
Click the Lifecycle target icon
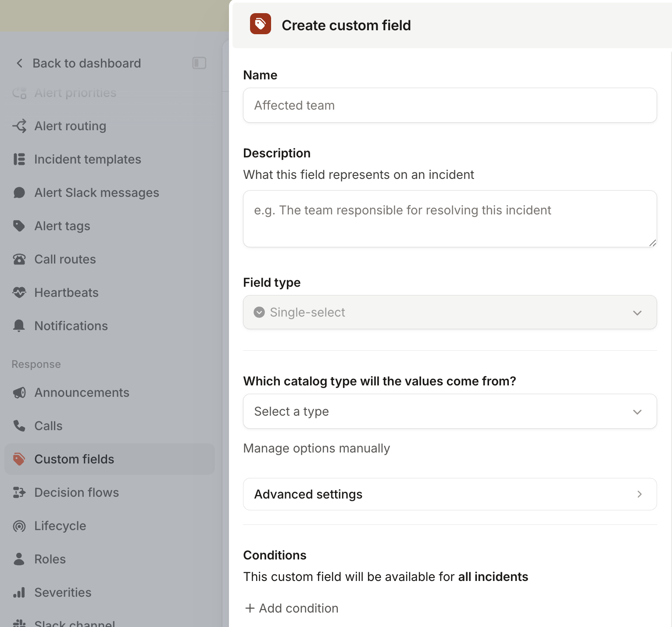click(x=19, y=526)
